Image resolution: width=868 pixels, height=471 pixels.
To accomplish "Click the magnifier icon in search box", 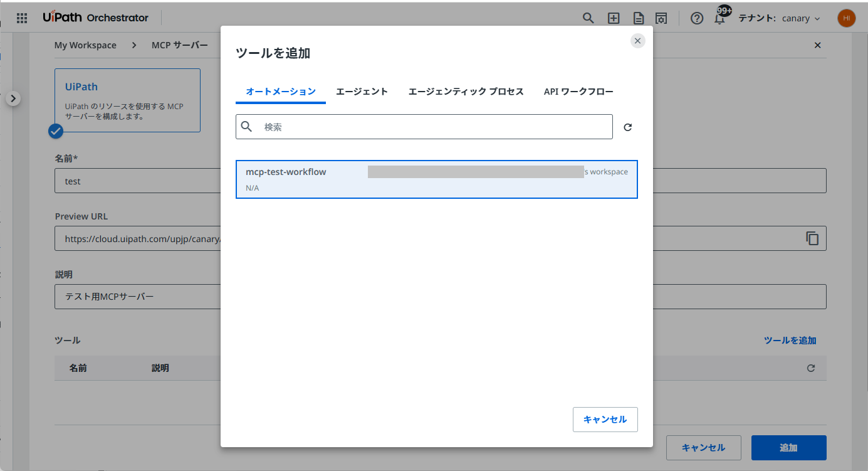I will tap(247, 127).
